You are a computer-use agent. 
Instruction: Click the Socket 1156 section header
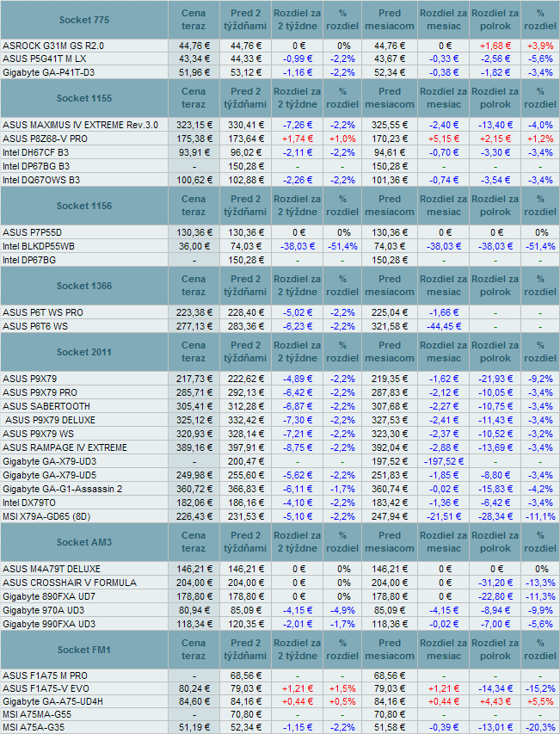84,206
